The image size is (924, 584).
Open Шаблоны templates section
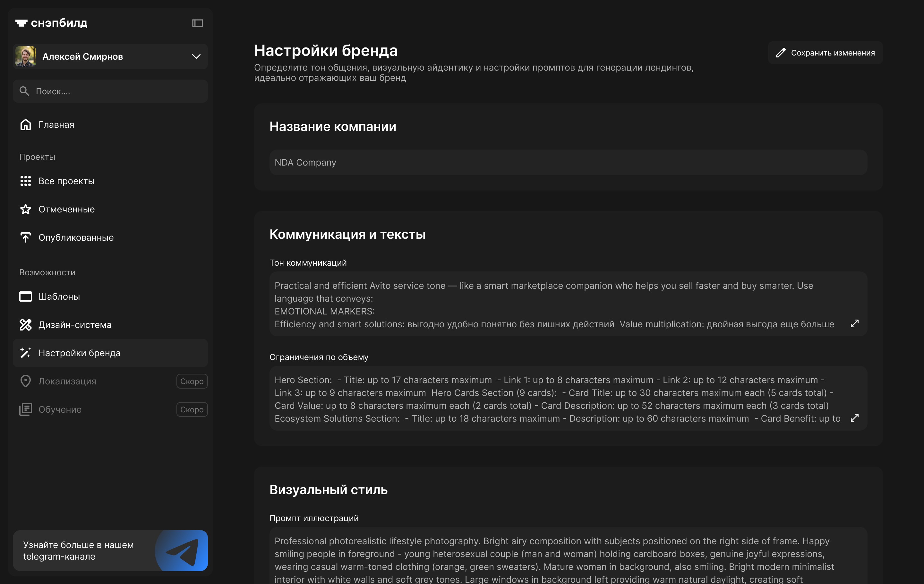tap(59, 296)
